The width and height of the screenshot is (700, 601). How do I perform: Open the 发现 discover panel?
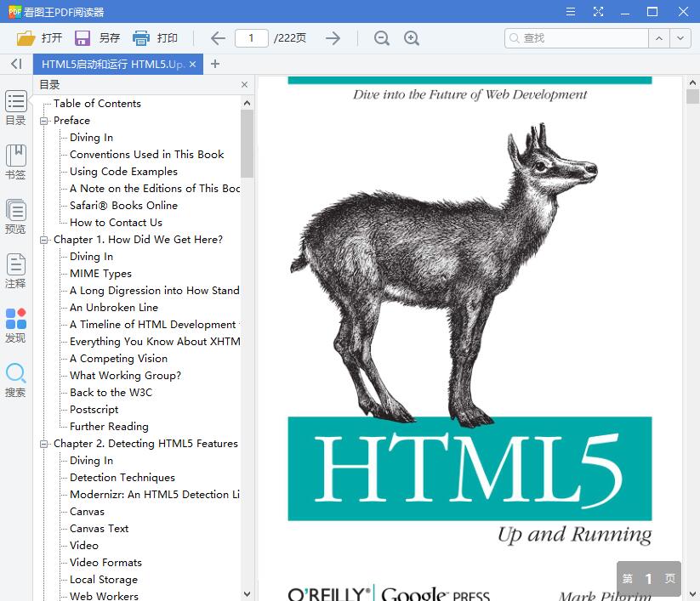tap(15, 325)
